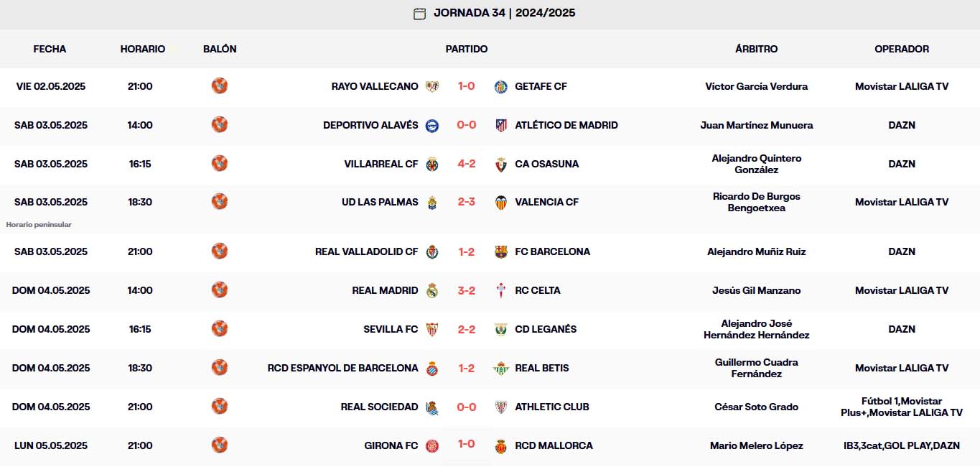
Task: Click the RCD Mallorca crest
Action: click(x=500, y=445)
